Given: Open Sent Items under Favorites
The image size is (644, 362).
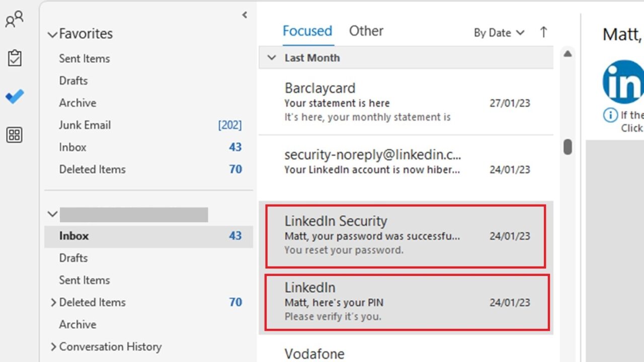Looking at the screenshot, I should pos(85,58).
